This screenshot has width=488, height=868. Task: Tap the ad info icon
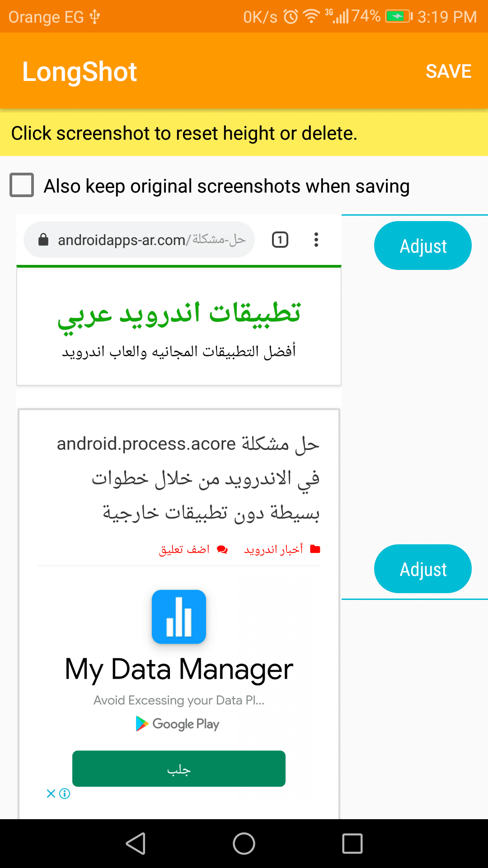pos(65,793)
